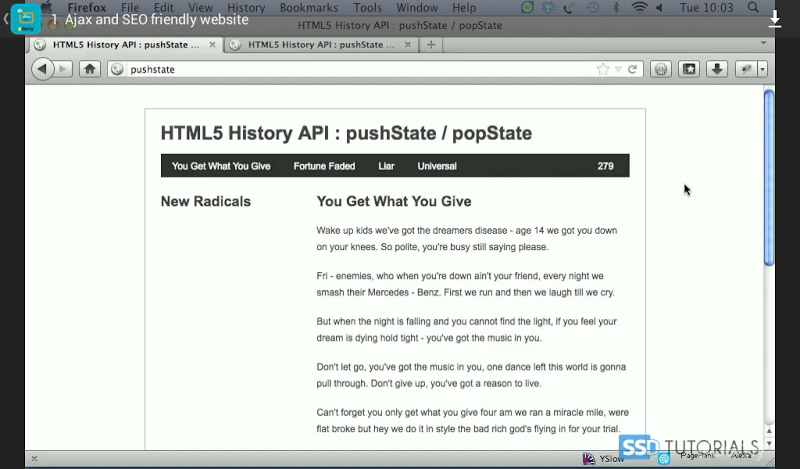Click the phone handset menu bar icon

pyautogui.click(x=570, y=8)
